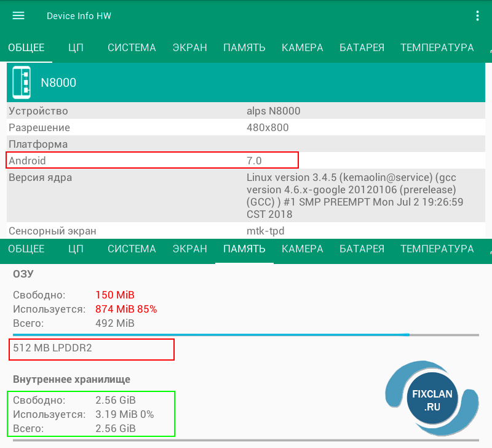492x448 pixels.
Task: Switch to the БАТАРЕЯ tab
Action: point(362,47)
